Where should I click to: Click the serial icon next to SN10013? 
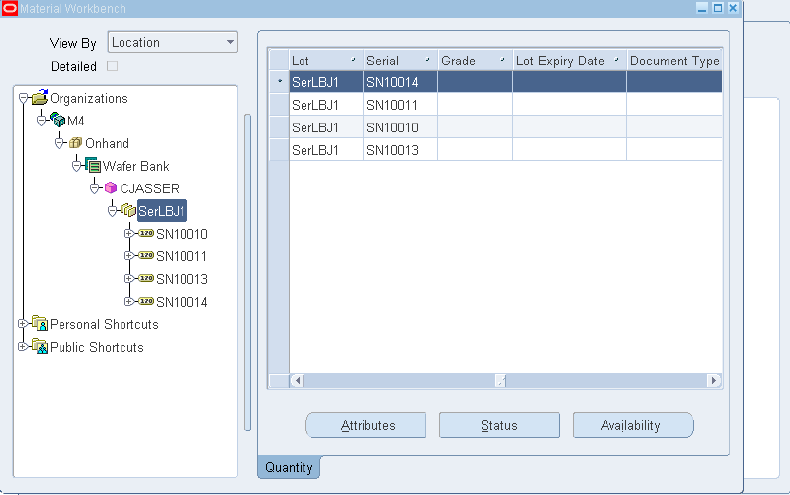(x=146, y=278)
